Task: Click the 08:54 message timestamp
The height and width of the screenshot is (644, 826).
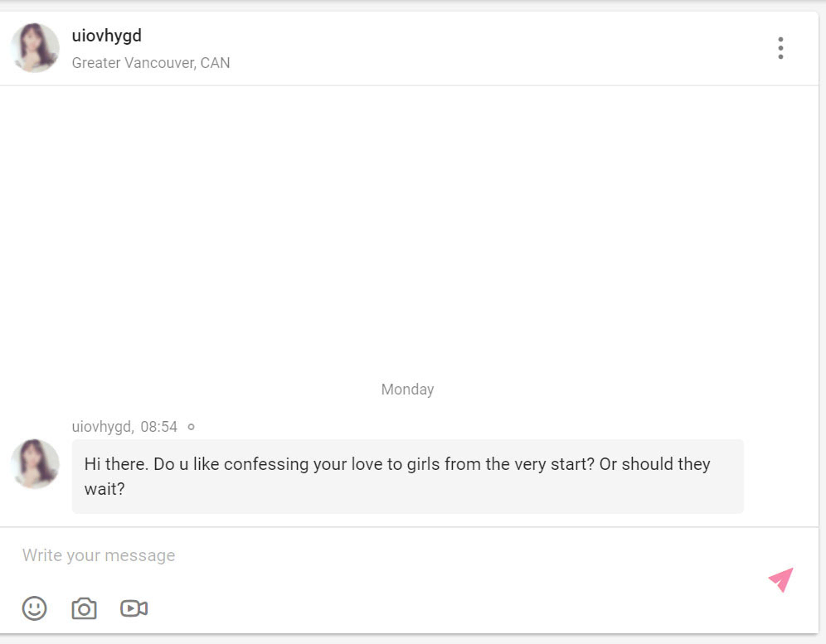Action: point(158,427)
